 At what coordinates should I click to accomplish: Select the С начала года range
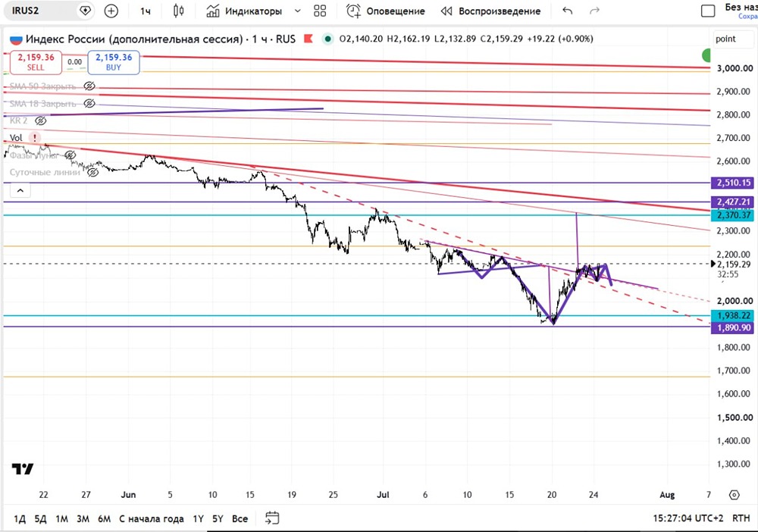(152, 518)
